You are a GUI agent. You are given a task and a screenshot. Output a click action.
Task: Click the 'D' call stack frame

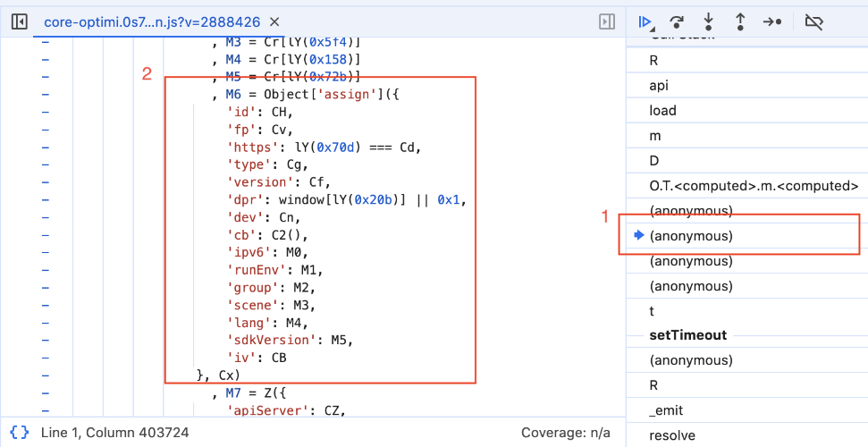tap(654, 161)
